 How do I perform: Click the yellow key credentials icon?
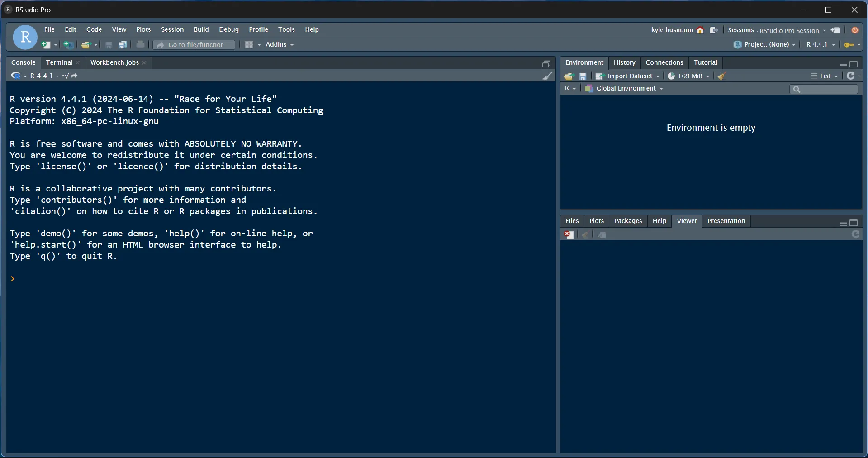(x=849, y=45)
